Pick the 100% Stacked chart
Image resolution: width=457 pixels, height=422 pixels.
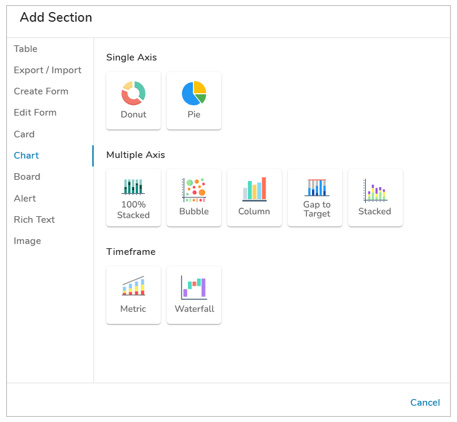click(x=133, y=198)
